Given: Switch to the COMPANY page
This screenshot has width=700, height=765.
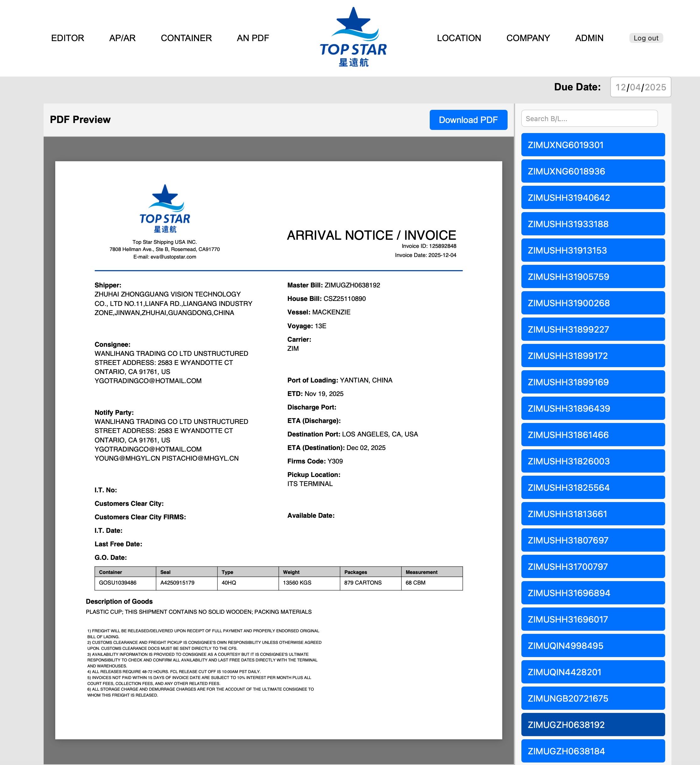Looking at the screenshot, I should 528,38.
